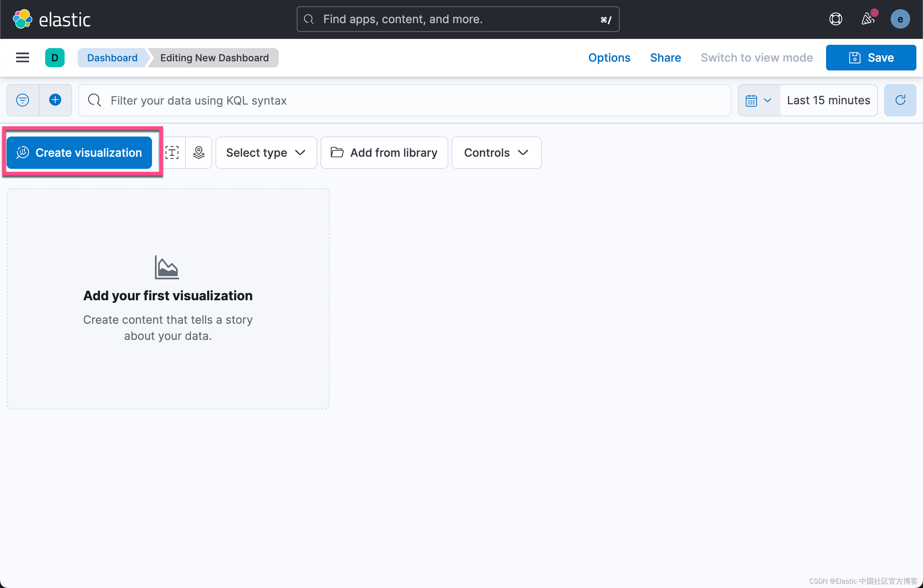Click the KQL filter input field
Image resolution: width=923 pixels, height=588 pixels.
[404, 100]
